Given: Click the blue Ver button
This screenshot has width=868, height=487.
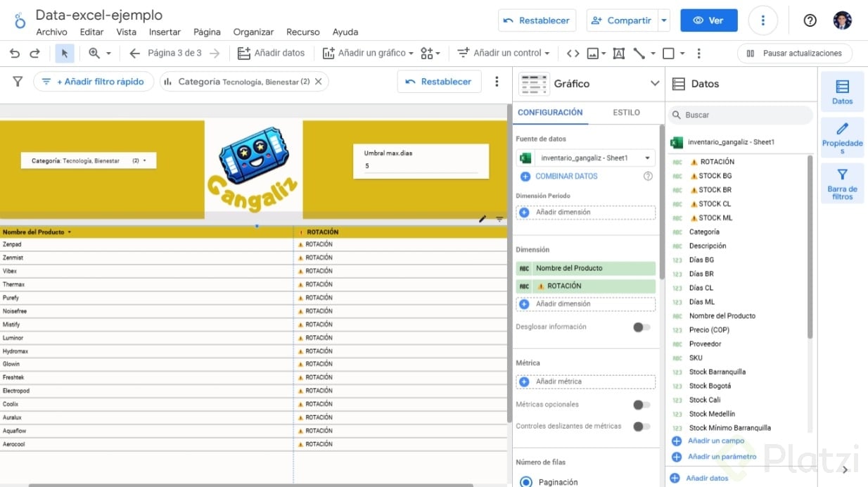Looking at the screenshot, I should tap(708, 20).
